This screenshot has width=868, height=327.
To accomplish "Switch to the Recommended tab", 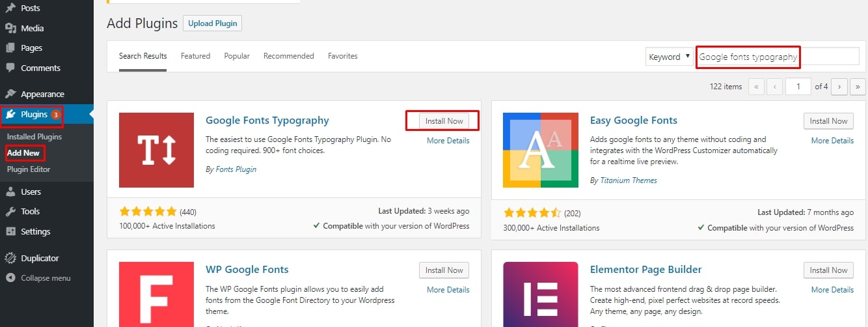I will coord(289,56).
